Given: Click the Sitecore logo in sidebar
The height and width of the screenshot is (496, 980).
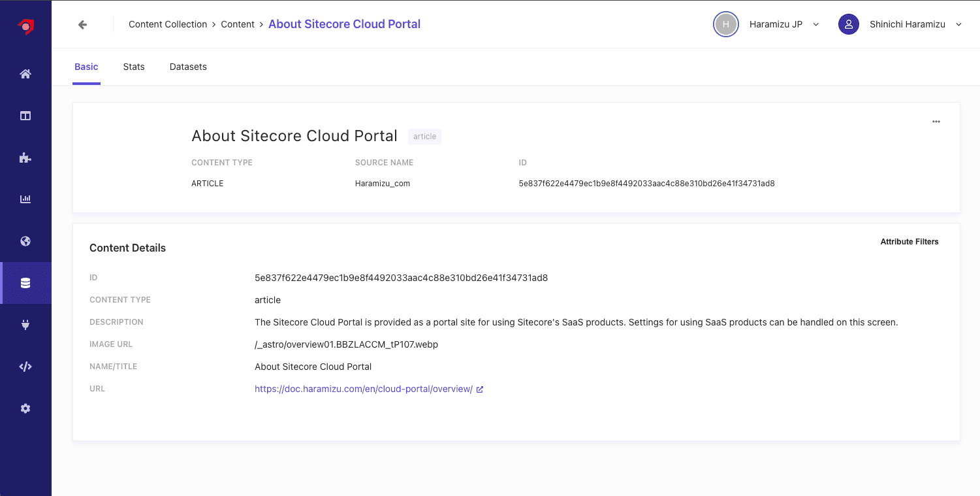Looking at the screenshot, I should [25, 26].
